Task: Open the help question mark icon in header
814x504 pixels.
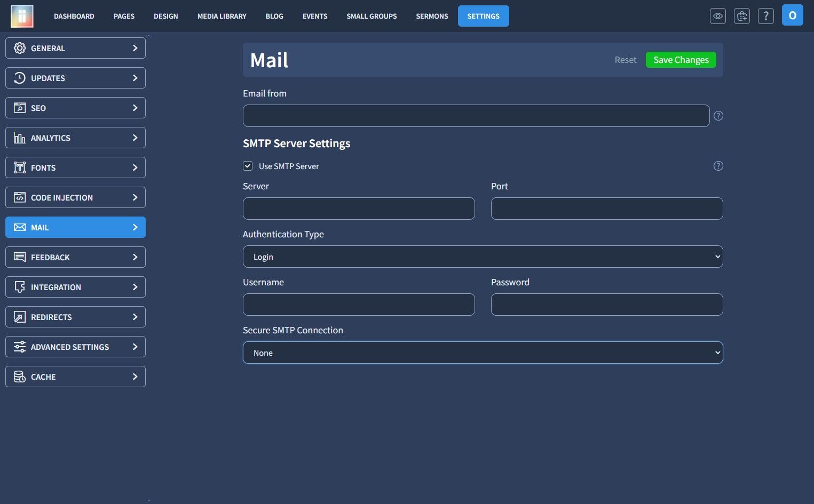Action: 766,16
